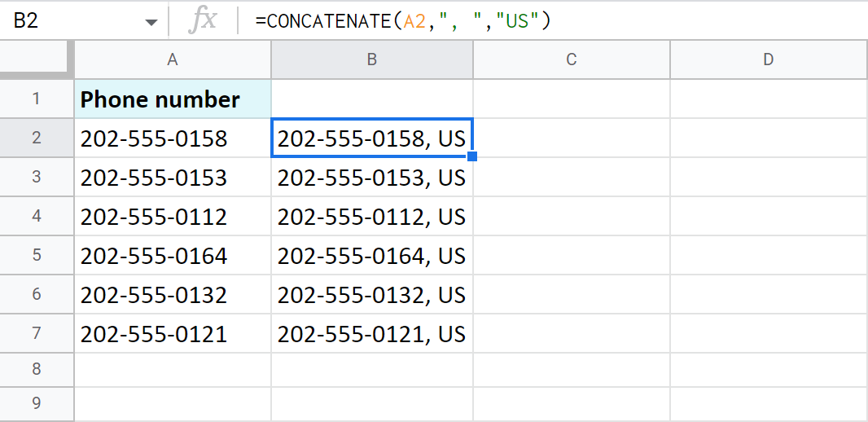
Task: Select row 1 header
Action: (x=37, y=99)
